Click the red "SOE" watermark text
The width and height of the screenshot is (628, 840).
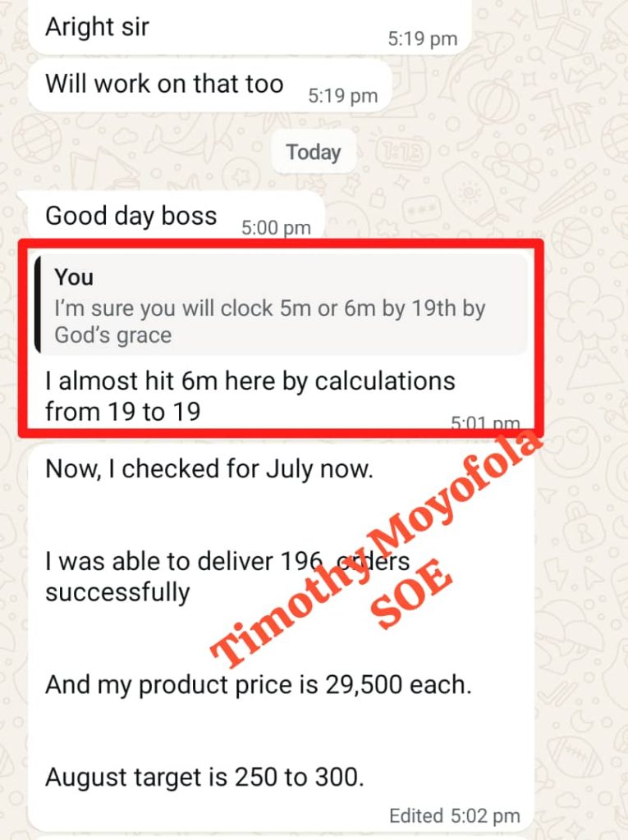click(412, 594)
